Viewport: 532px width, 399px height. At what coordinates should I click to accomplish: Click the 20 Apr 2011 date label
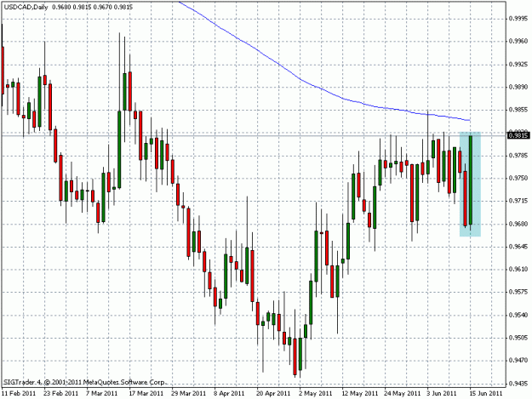[x=274, y=394]
